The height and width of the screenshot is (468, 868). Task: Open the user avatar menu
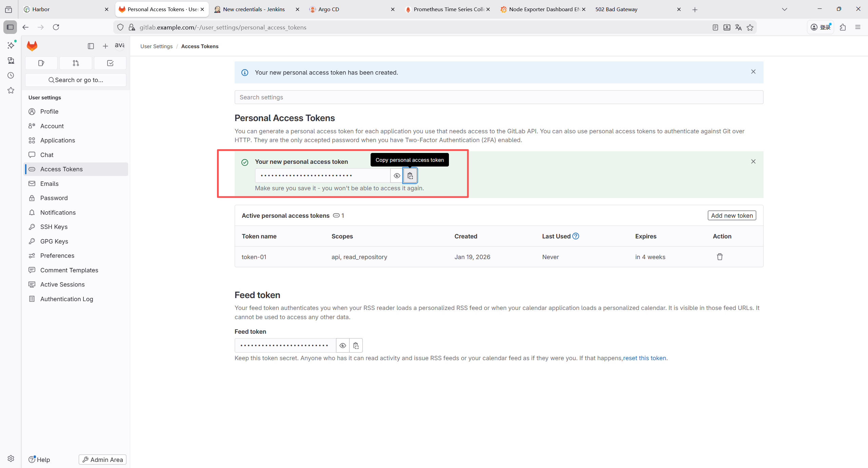pyautogui.click(x=120, y=45)
